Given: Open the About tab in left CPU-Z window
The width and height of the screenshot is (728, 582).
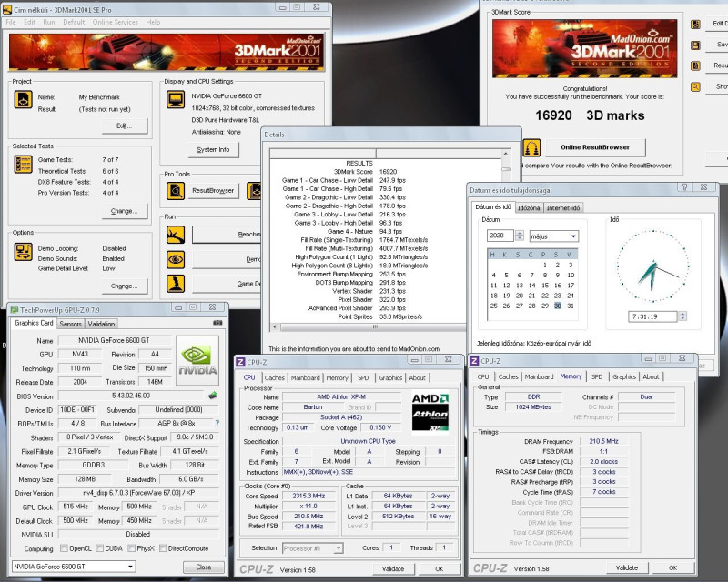Looking at the screenshot, I should click(x=417, y=377).
